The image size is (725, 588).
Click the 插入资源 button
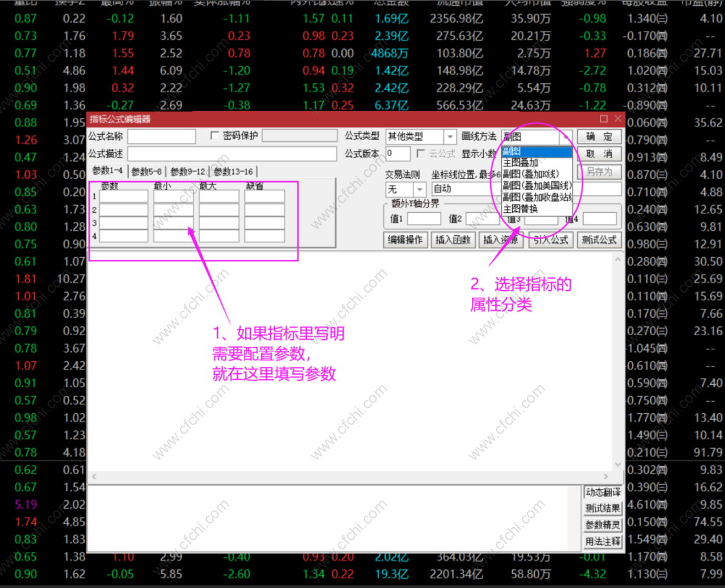501,240
